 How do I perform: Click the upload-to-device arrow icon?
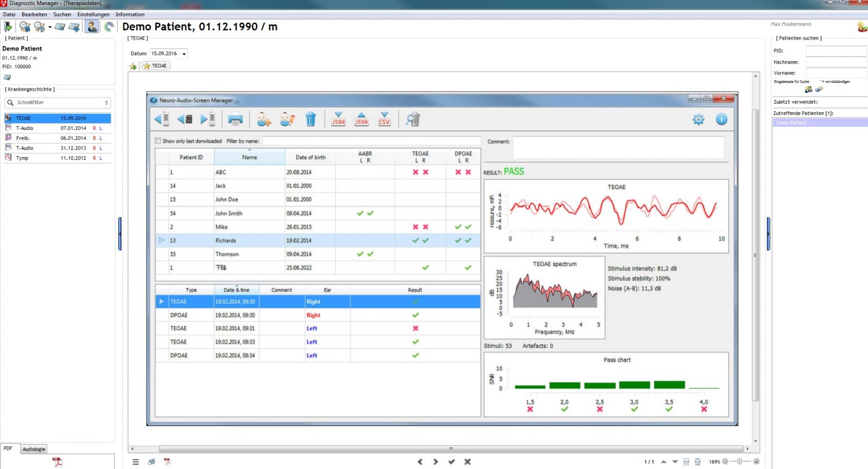208,119
